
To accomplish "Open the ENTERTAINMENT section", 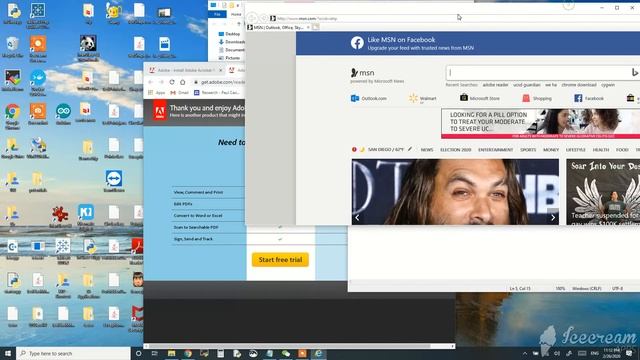I will [x=496, y=150].
